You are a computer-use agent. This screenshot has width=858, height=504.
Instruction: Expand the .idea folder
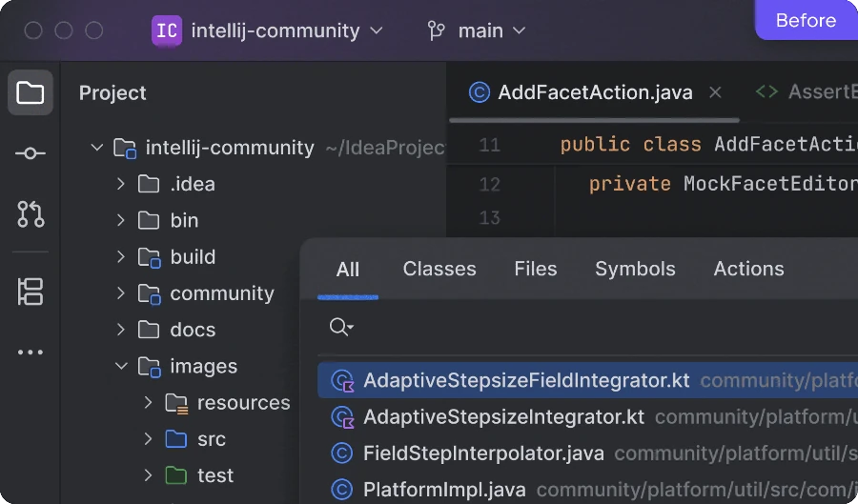[x=121, y=184]
